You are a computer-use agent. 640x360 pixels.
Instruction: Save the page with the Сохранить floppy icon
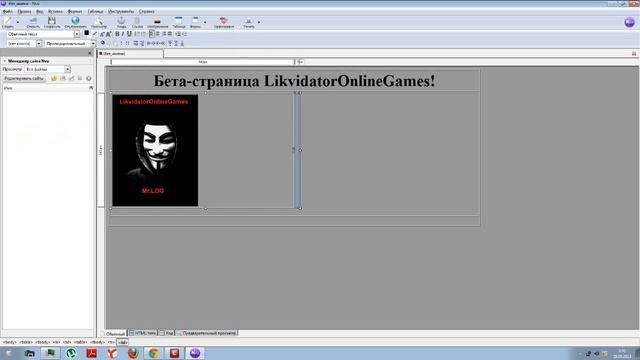52,22
